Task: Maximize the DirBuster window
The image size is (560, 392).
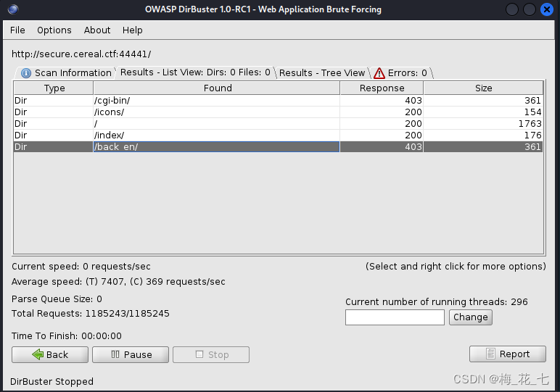Action: click(x=530, y=9)
